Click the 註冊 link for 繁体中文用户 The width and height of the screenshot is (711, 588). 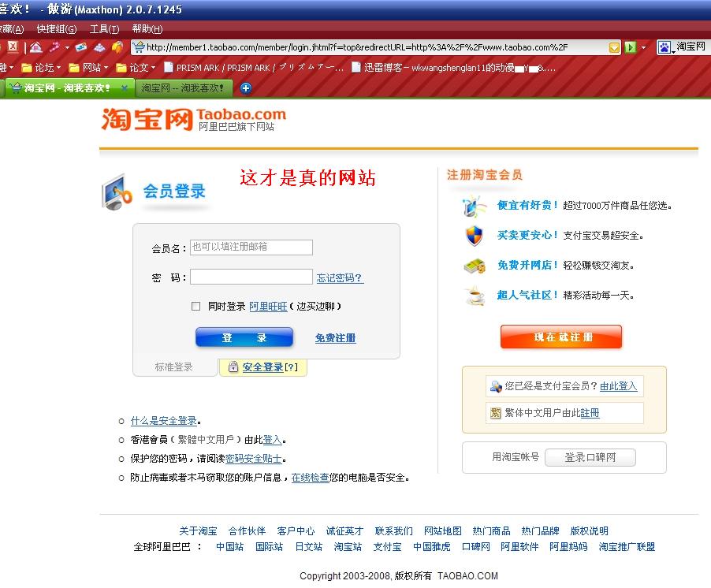590,413
